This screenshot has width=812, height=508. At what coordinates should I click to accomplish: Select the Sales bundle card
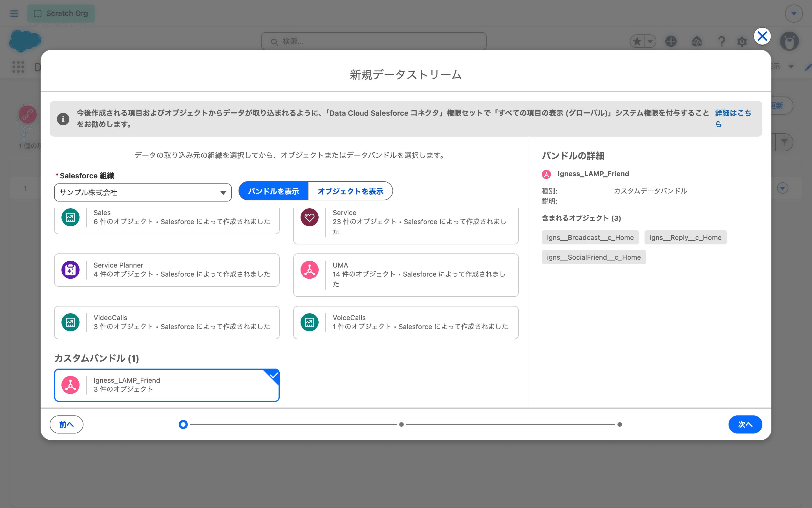click(x=167, y=221)
